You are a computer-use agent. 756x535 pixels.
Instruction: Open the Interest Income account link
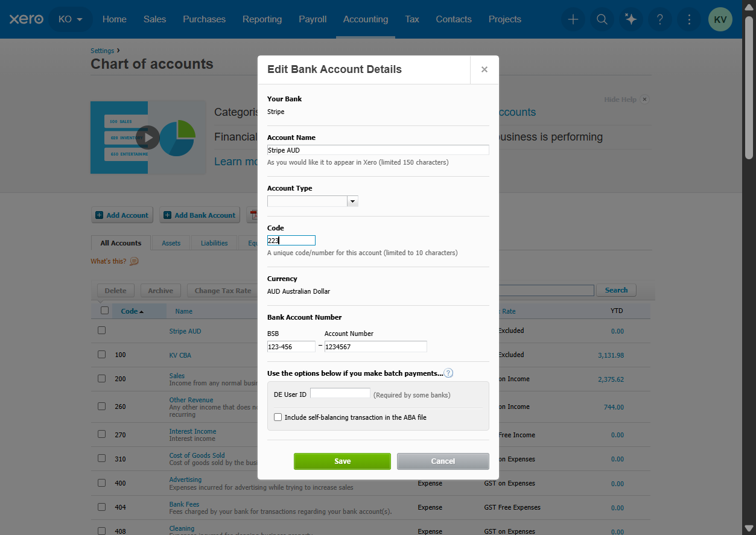192,431
